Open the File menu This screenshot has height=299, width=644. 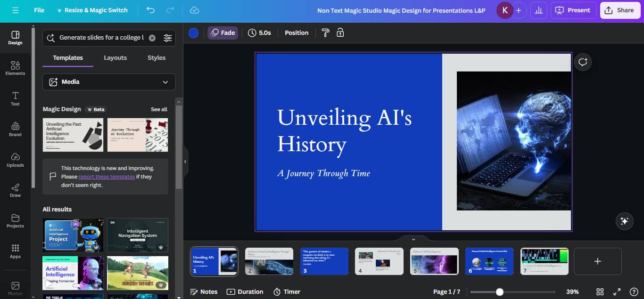[x=39, y=10]
